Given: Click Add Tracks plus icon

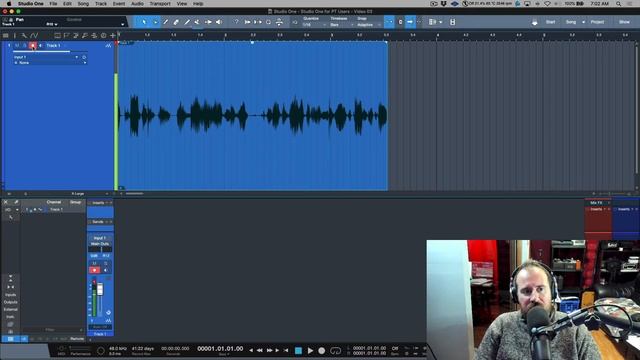Looking at the screenshot, I should (x=113, y=36).
